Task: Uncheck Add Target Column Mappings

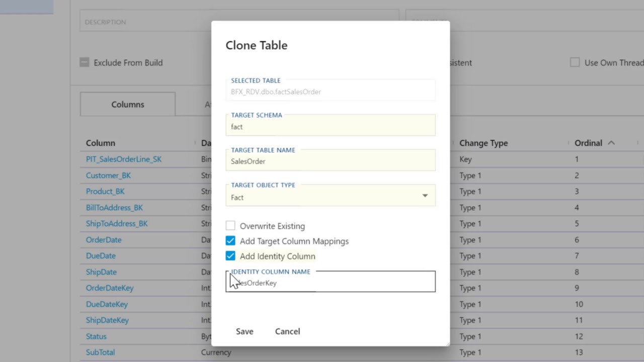Action: click(x=230, y=241)
